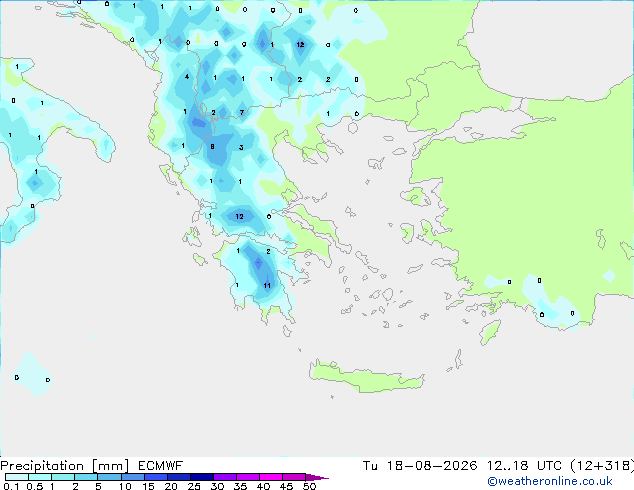Screen dimensions: 634x490
Task: Click the '12..18 UTC' time range text
Action: point(524,466)
